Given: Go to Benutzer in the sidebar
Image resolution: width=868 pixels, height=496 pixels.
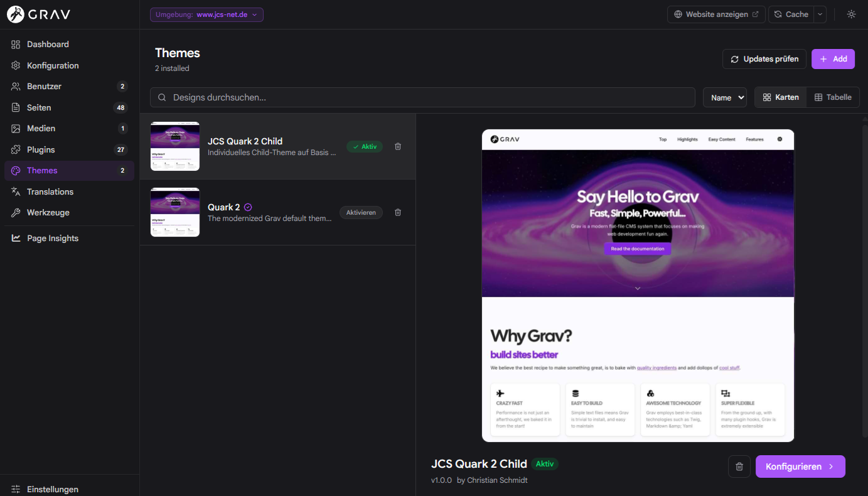Looking at the screenshot, I should [69, 87].
